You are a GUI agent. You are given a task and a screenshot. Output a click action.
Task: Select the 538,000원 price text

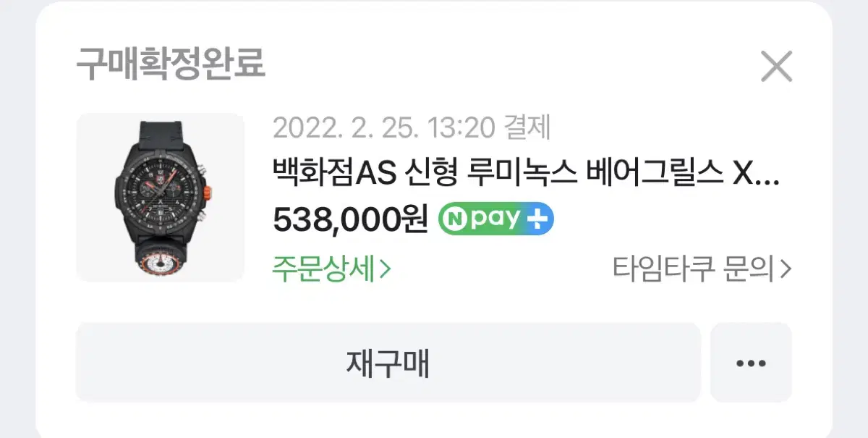(x=351, y=219)
